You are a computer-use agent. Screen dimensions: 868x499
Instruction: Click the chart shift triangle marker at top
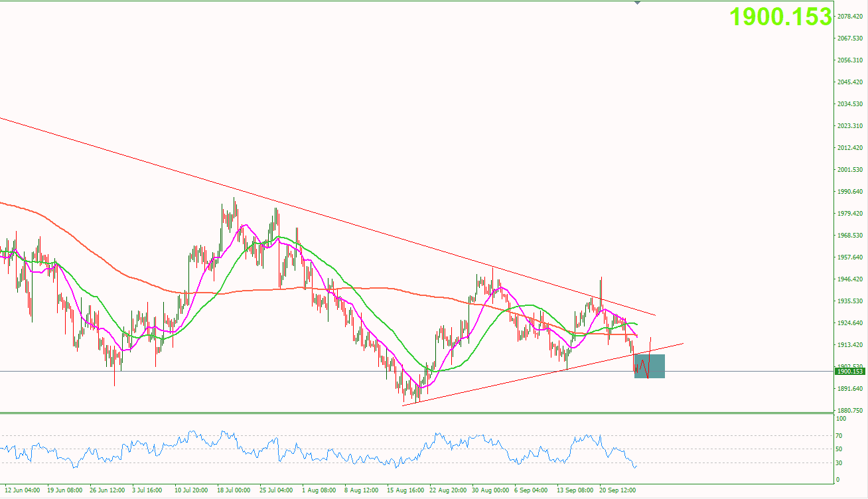pyautogui.click(x=638, y=3)
